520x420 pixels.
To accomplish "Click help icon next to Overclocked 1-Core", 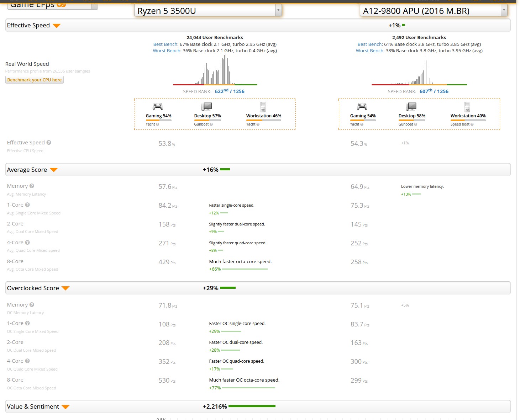I will coord(27,323).
